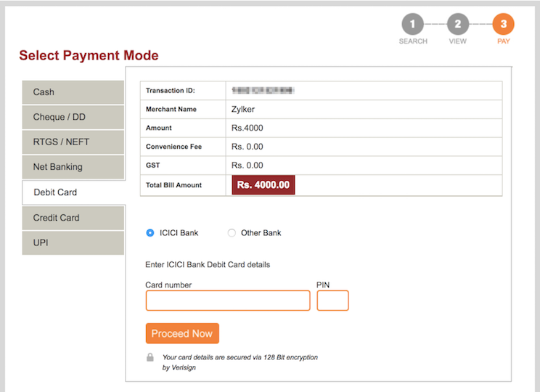Select the Debit Card tab
540x392 pixels.
click(73, 192)
